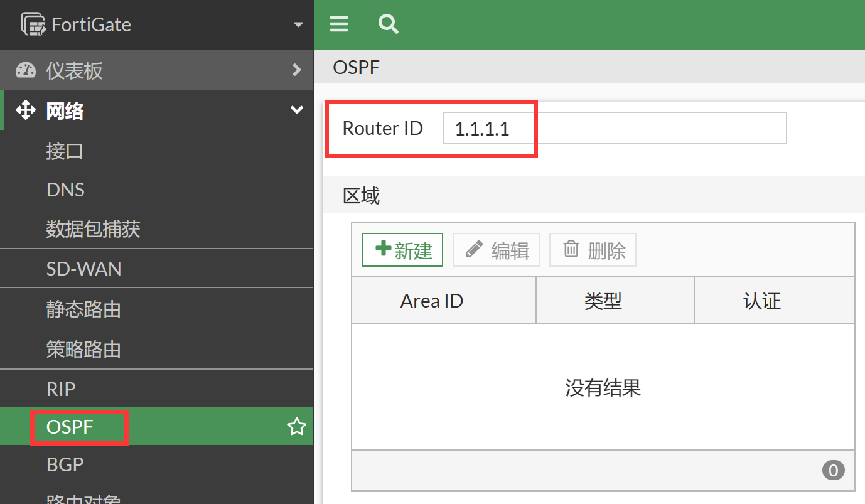Open the RIP routing menu item
Screen dimensions: 865x504
point(61,389)
